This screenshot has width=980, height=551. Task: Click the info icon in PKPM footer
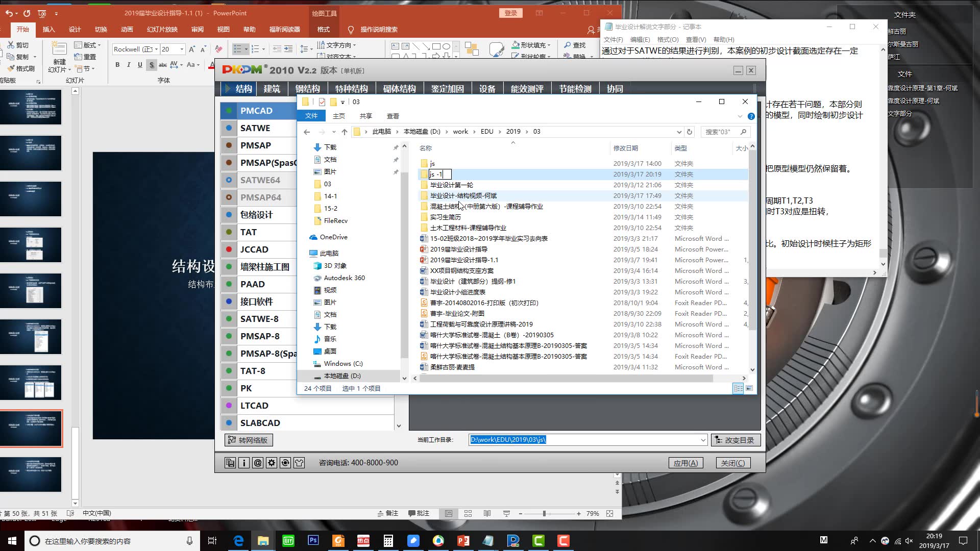coord(244,463)
